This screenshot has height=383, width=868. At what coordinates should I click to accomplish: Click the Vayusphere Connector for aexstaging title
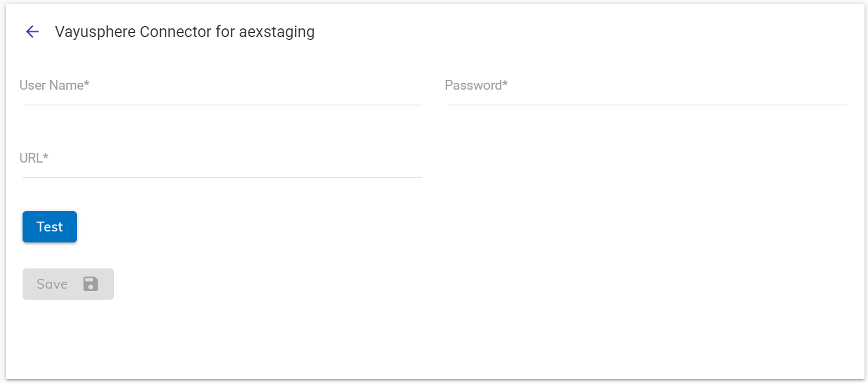pos(184,32)
